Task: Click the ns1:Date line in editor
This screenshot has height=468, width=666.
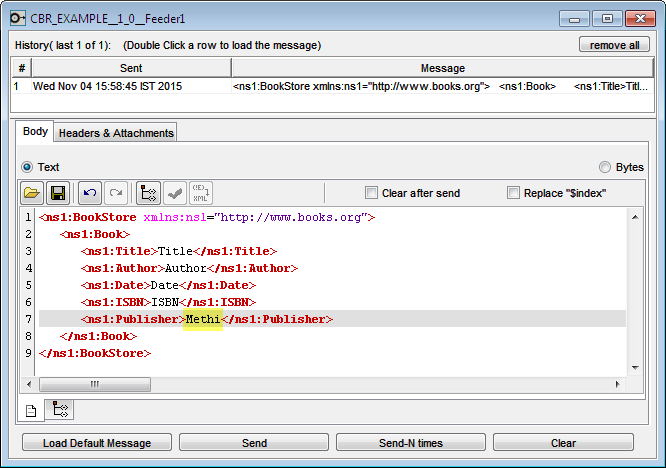Action: (x=169, y=285)
